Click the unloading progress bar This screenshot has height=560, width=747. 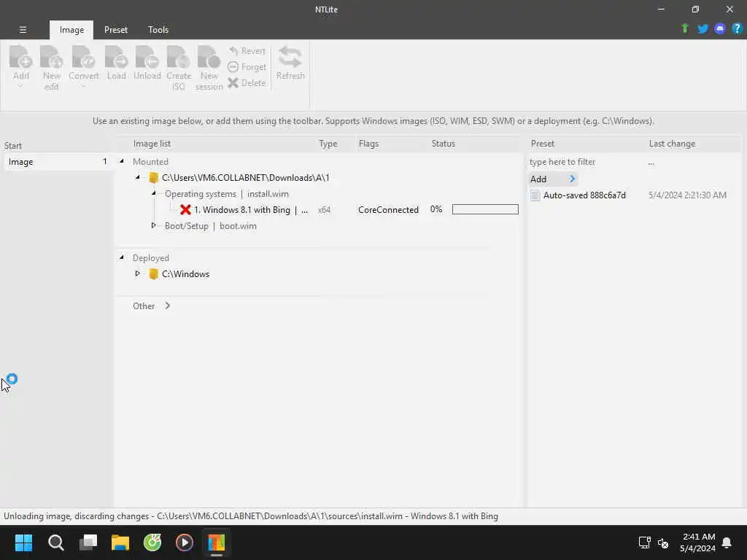click(x=485, y=209)
